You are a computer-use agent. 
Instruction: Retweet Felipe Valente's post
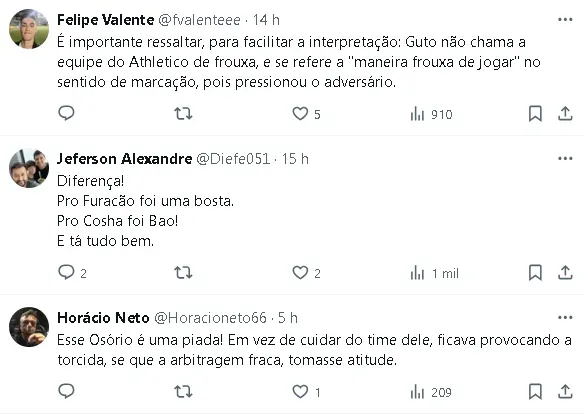(x=183, y=113)
